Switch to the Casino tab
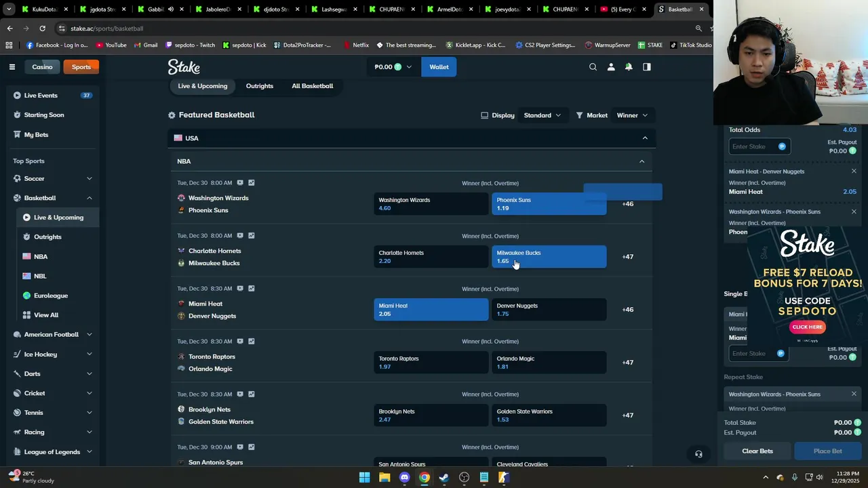 pos(42,67)
